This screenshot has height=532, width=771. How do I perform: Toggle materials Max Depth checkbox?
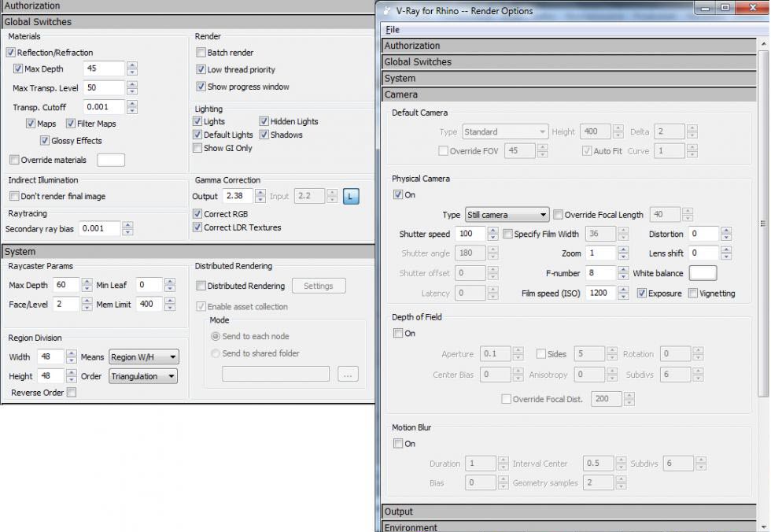tap(18, 68)
